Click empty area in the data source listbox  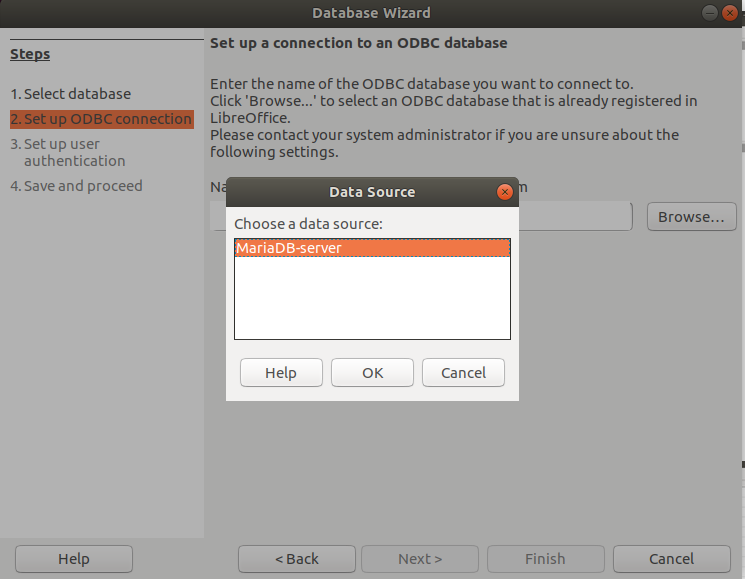point(372,298)
